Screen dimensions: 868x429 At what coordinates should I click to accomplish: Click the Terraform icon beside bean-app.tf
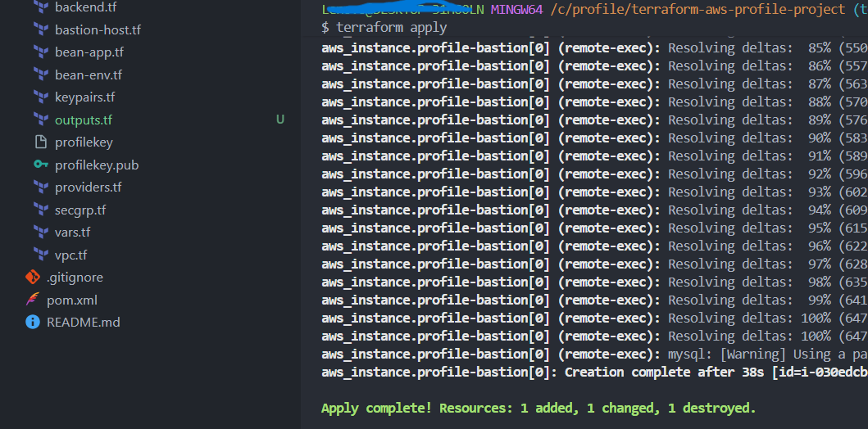[41, 52]
